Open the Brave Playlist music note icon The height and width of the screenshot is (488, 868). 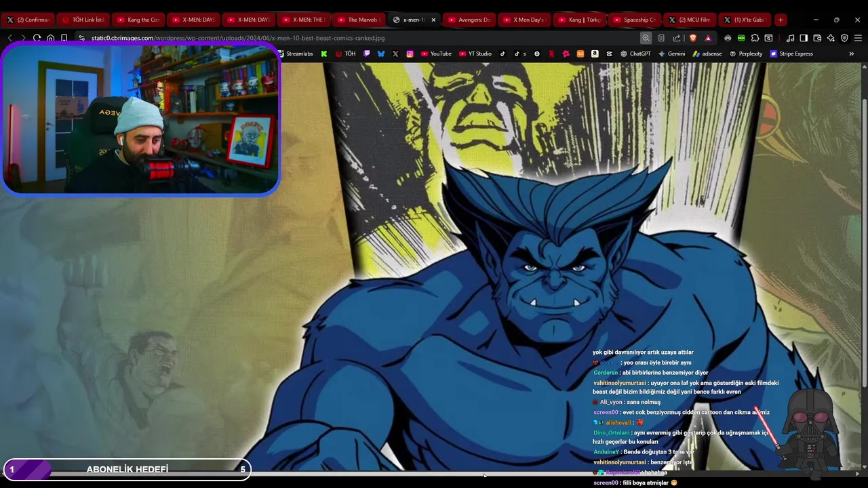pyautogui.click(x=790, y=38)
